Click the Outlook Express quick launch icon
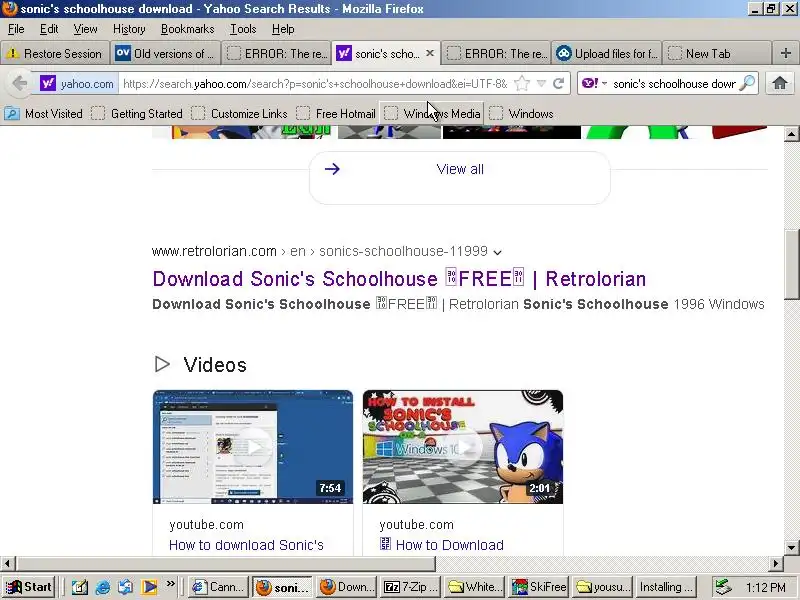The height and width of the screenshot is (600, 800). (126, 587)
